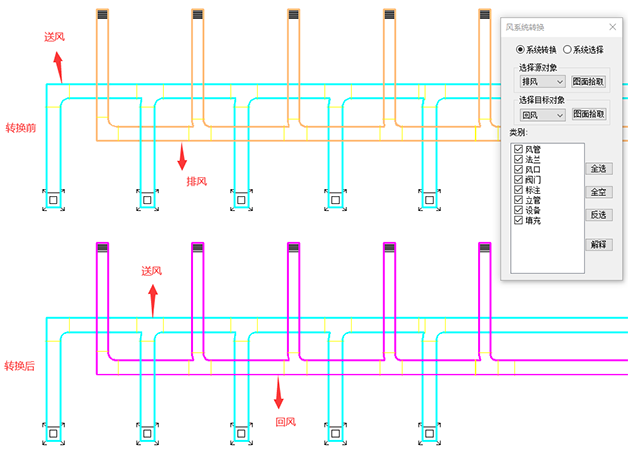Uncheck the 填充 checkbox
634x451 pixels.
[518, 220]
